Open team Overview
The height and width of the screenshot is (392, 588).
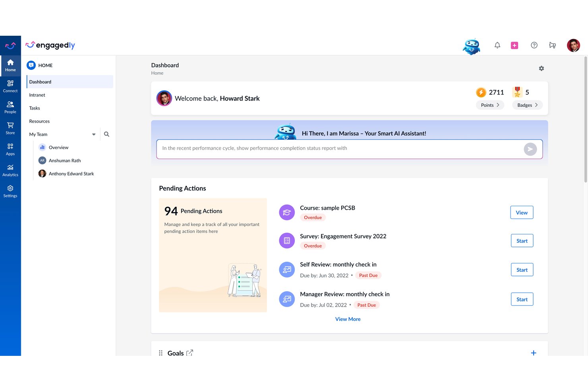54,147
